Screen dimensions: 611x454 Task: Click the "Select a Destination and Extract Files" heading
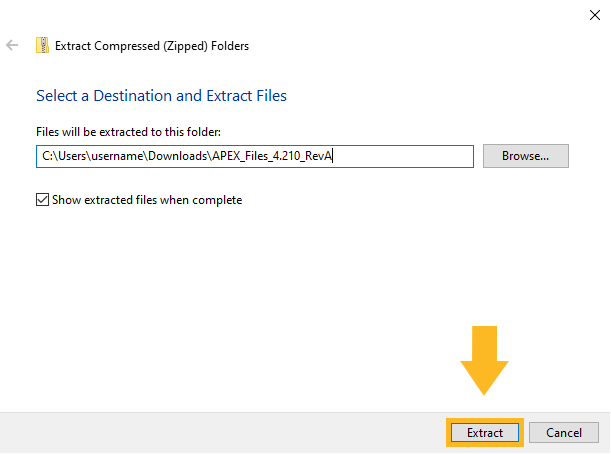pos(161,96)
